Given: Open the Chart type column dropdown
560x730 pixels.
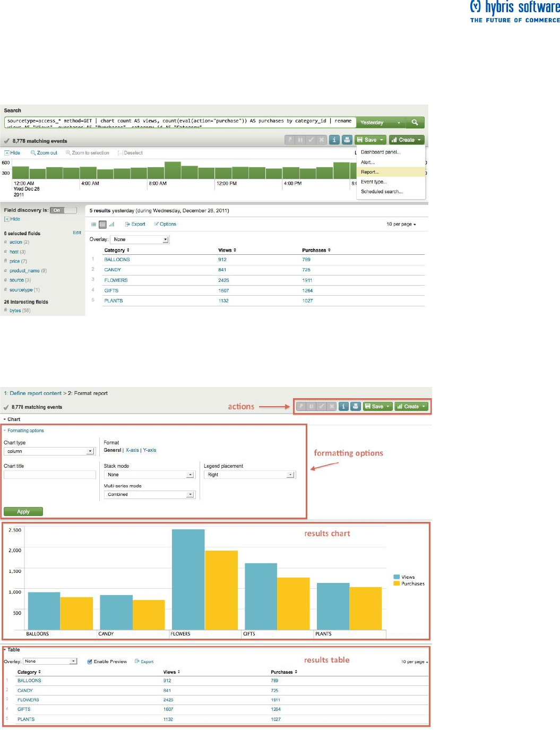Looking at the screenshot, I should (49, 451).
